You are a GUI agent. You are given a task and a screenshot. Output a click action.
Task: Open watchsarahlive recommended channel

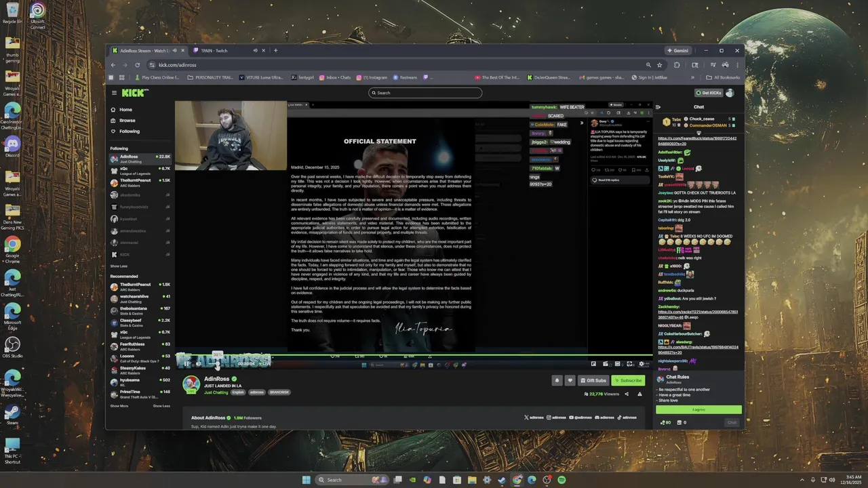tap(140, 298)
